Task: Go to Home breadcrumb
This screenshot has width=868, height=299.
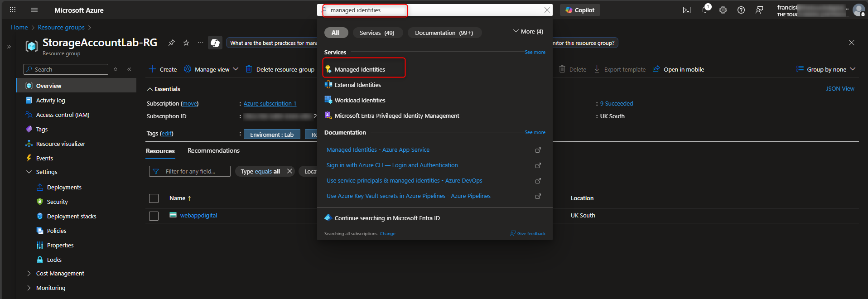Action: click(19, 27)
